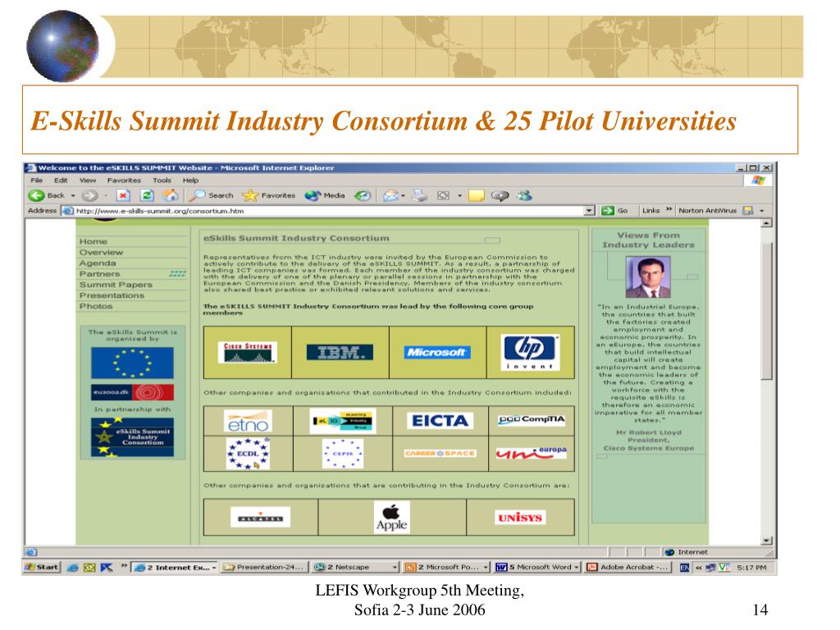Screen dimensions: 840x630
Task: Open the Media bar icon
Action: 313,195
